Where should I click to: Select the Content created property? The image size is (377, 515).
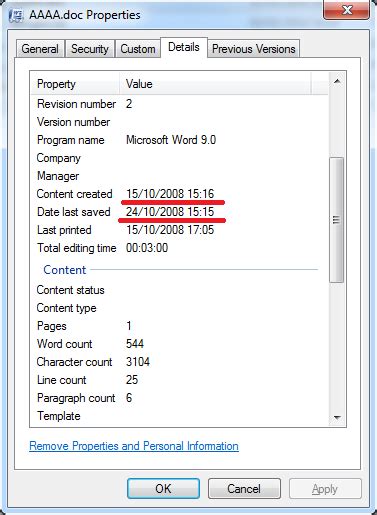point(74,194)
